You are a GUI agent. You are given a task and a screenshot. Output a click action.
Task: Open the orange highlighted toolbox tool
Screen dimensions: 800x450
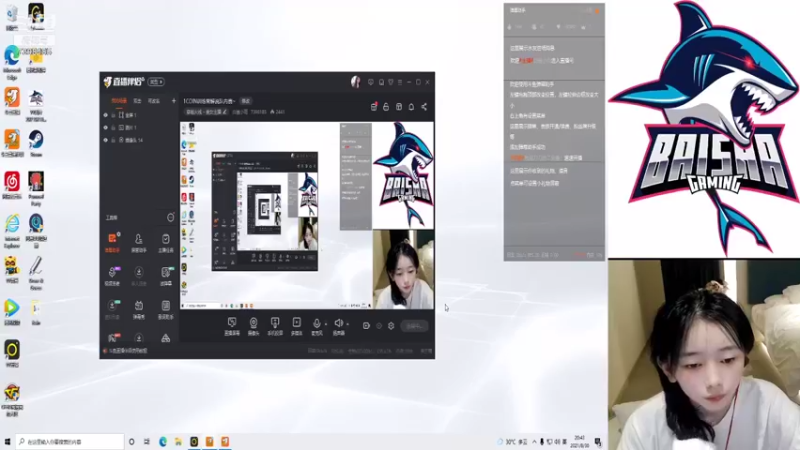click(112, 243)
